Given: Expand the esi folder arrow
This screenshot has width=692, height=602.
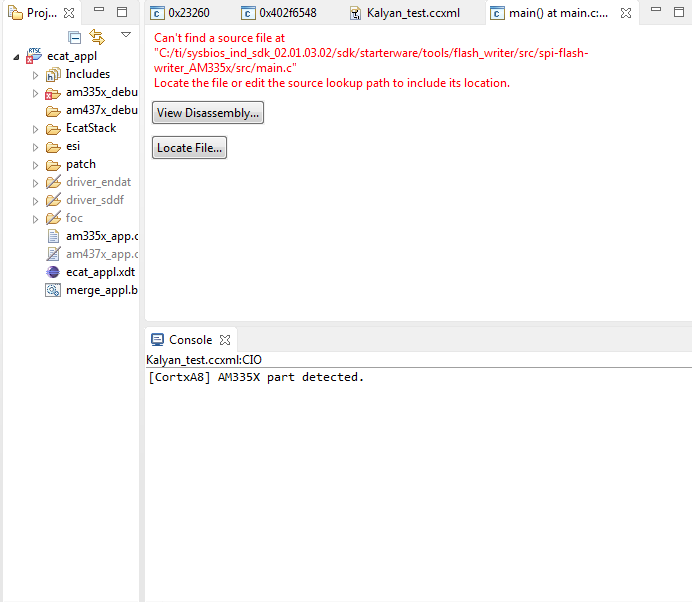Looking at the screenshot, I should (35, 147).
